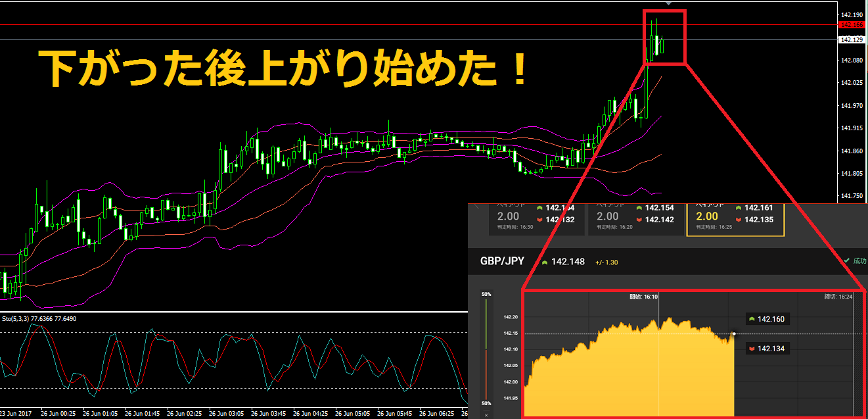This screenshot has width=868, height=419.
Task: Click the white current-price dot on yellow chart
Action: [x=734, y=333]
